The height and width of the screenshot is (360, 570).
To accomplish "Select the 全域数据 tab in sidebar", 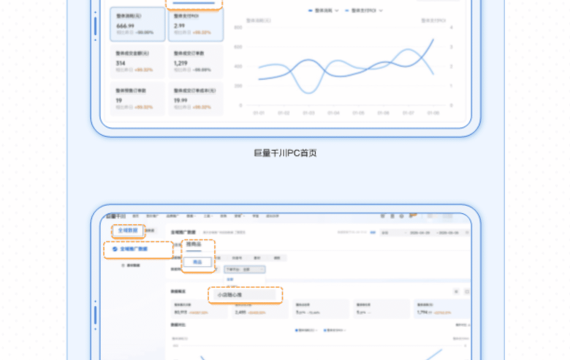I will (x=128, y=231).
